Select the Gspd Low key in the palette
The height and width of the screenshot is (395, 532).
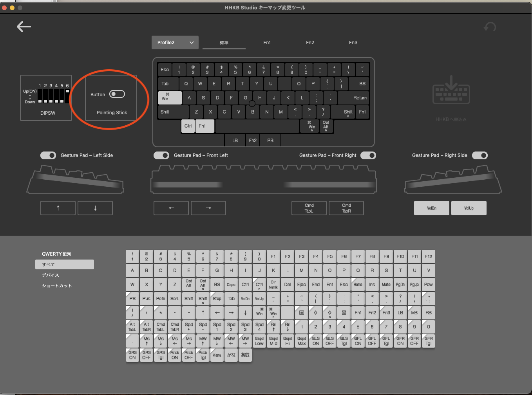coord(259,341)
